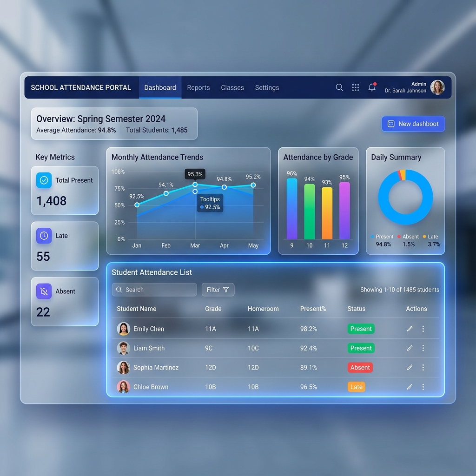This screenshot has width=476, height=476.
Task: Sort by Present% column header
Action: 313,309
